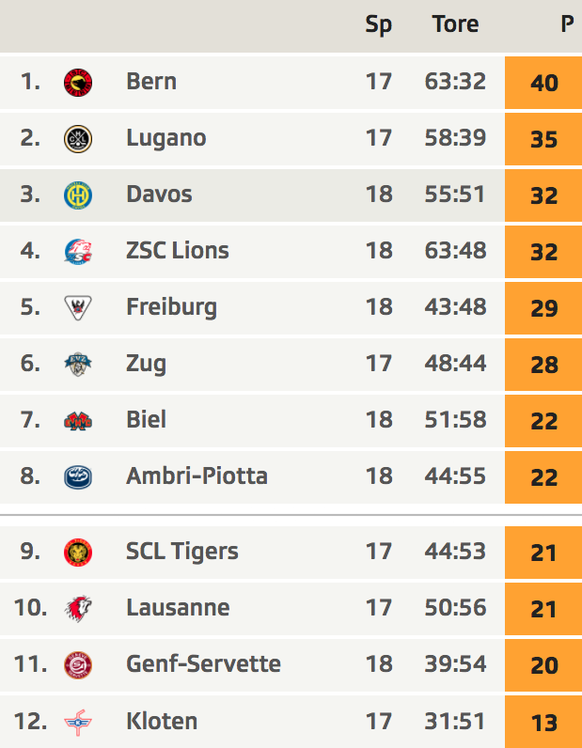Click the SCL Tigers logo
The image size is (582, 748).
pyautogui.click(x=78, y=552)
